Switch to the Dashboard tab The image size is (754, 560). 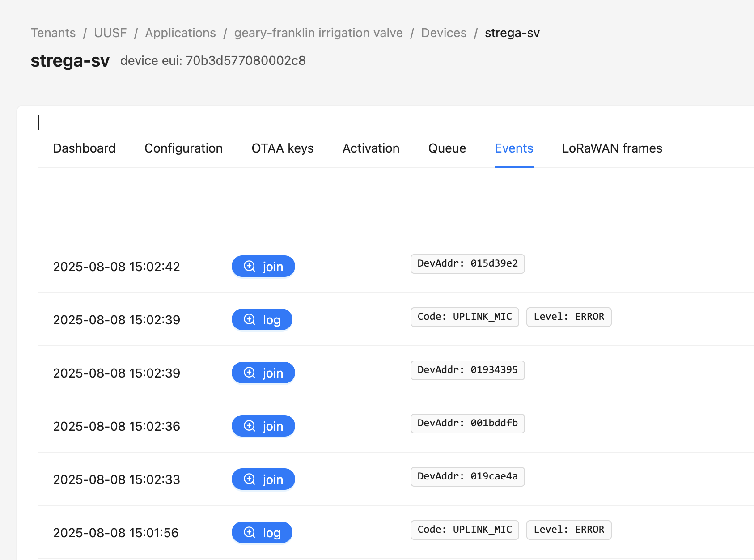[84, 148]
